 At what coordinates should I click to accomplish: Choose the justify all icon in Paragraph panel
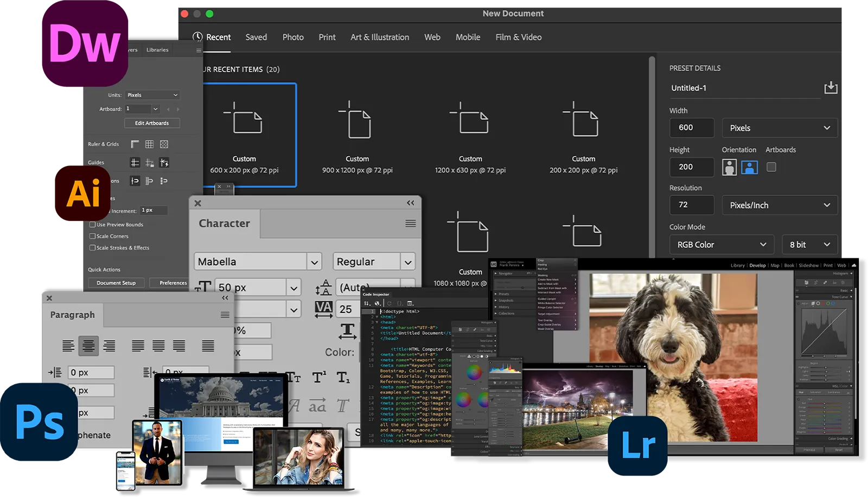(x=208, y=346)
